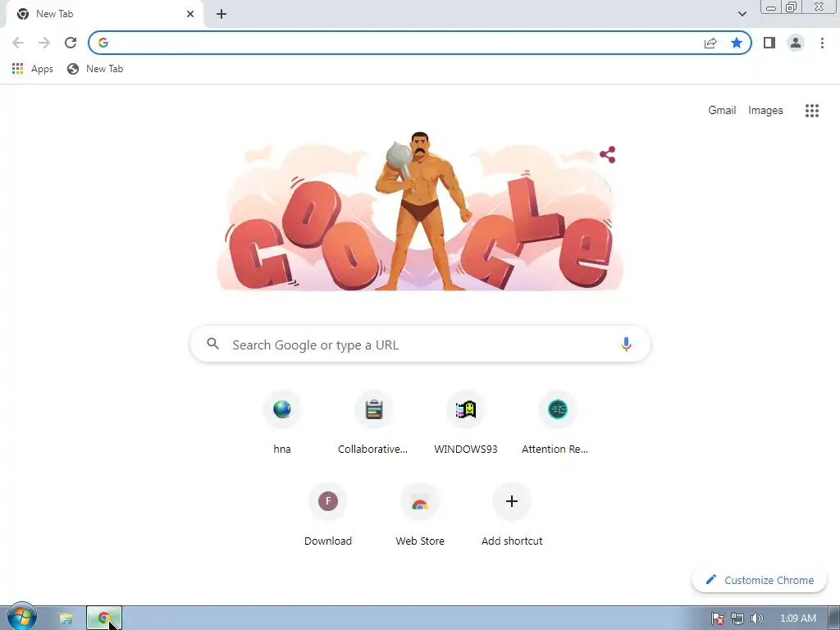Open Gmail link
Image resolution: width=840 pixels, height=630 pixels.
[x=722, y=111]
